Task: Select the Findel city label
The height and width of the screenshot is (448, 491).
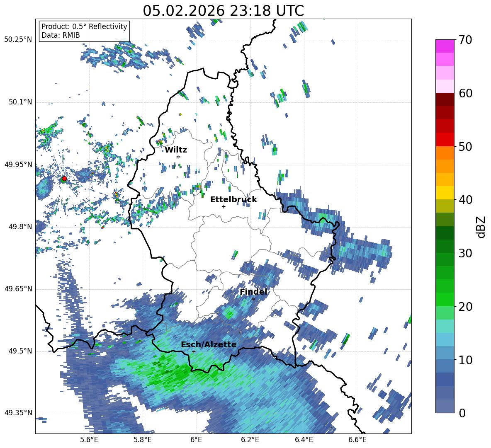Action: click(253, 292)
